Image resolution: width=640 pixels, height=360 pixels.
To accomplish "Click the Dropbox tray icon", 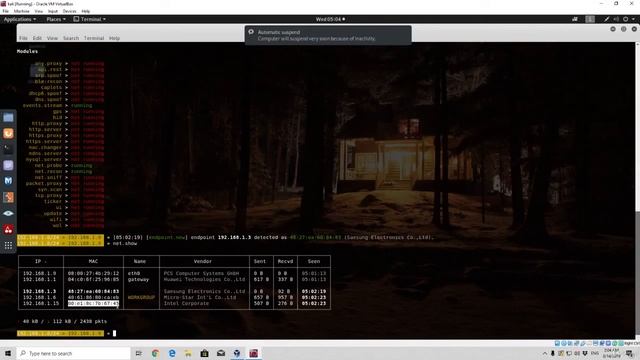I will tap(585, 353).
